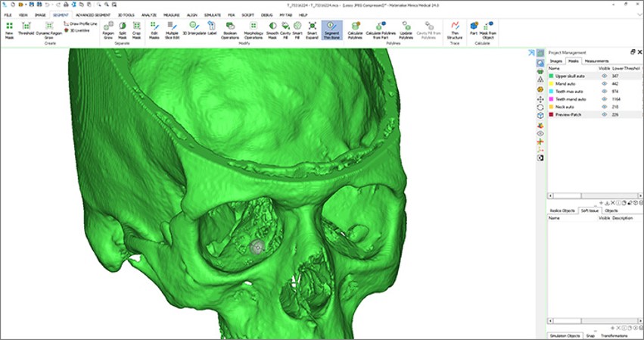Open the Edit Masks tool
This screenshot has width=644, height=340.
point(154,30)
